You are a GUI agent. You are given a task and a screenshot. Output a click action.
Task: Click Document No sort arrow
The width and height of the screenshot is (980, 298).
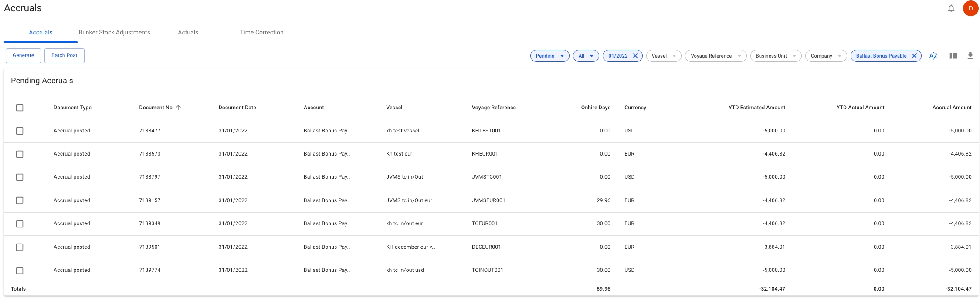[x=178, y=108]
